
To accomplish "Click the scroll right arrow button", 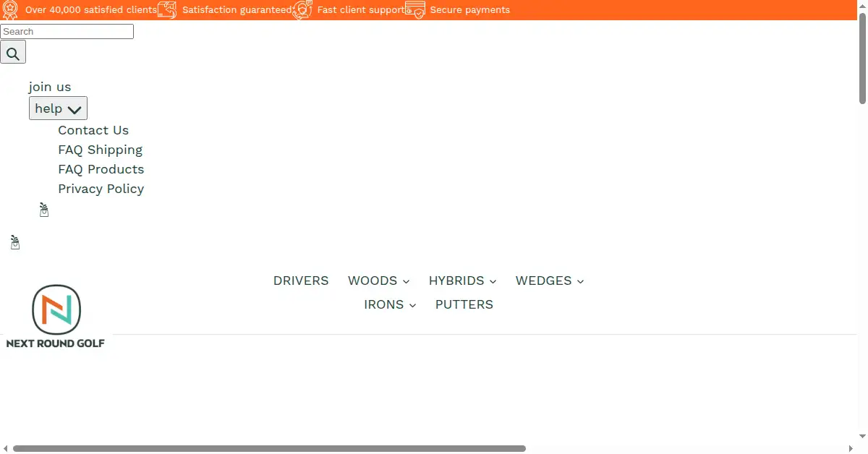I will (850, 448).
